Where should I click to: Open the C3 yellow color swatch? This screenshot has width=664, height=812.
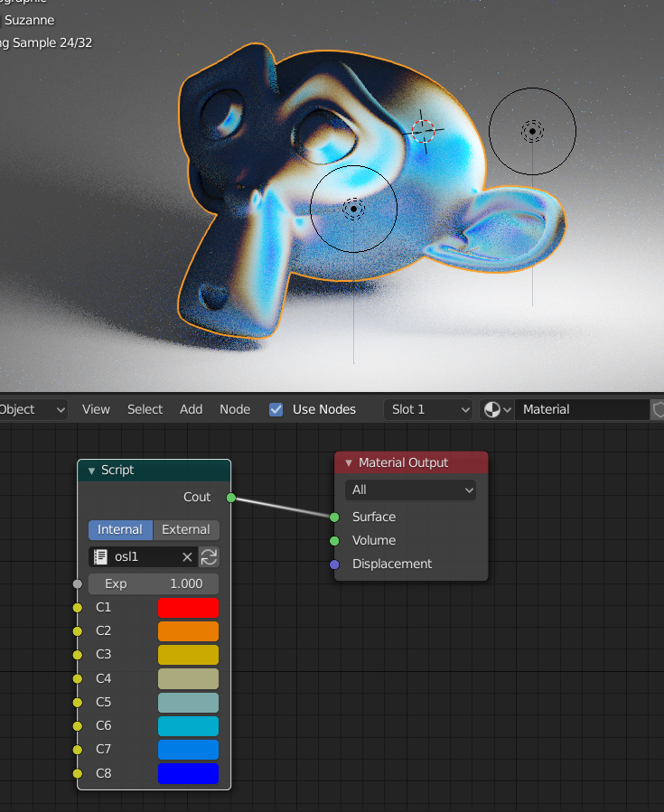[188, 655]
